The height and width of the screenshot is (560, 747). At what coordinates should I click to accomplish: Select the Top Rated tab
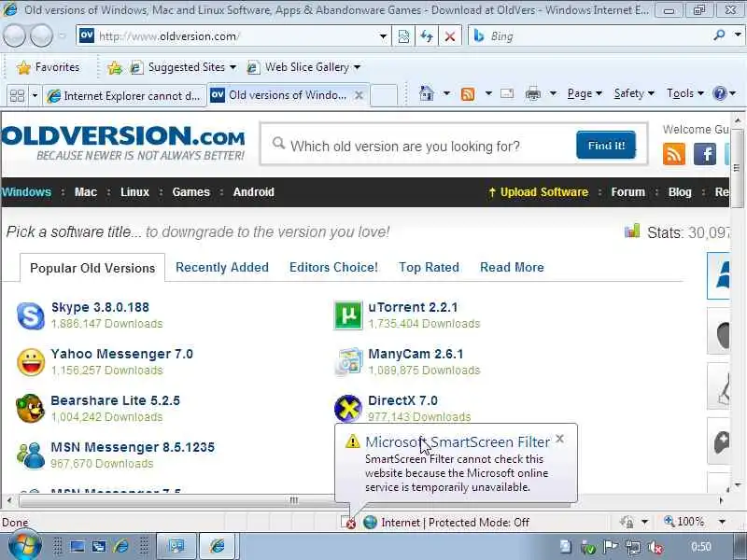pyautogui.click(x=429, y=267)
